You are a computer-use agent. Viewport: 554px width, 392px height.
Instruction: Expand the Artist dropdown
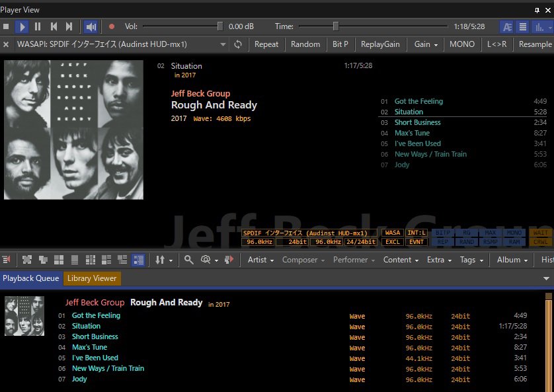(x=260, y=260)
